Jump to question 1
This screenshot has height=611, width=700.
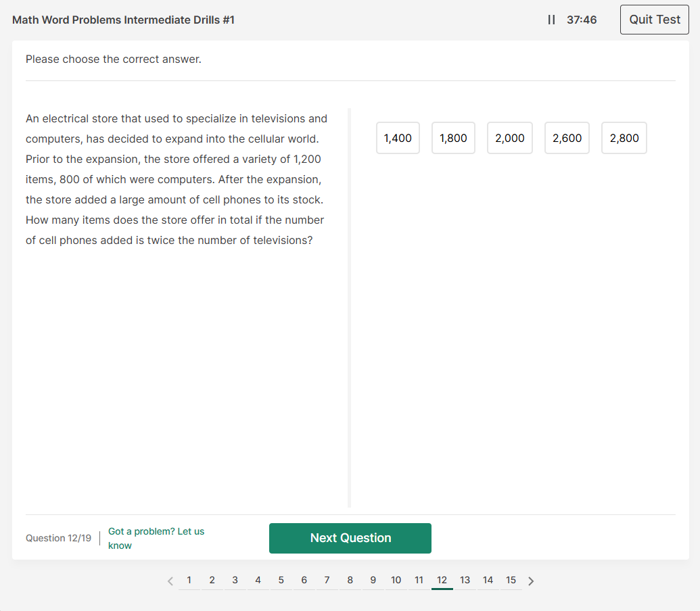tap(189, 580)
